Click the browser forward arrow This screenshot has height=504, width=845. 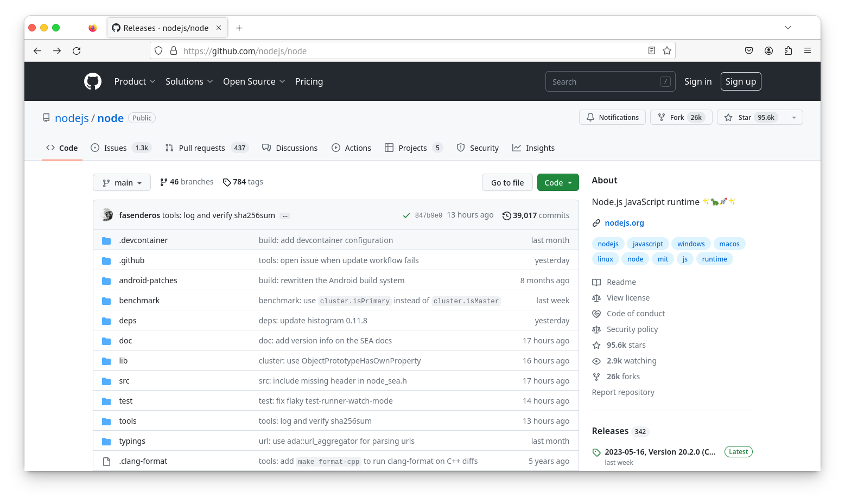point(57,51)
